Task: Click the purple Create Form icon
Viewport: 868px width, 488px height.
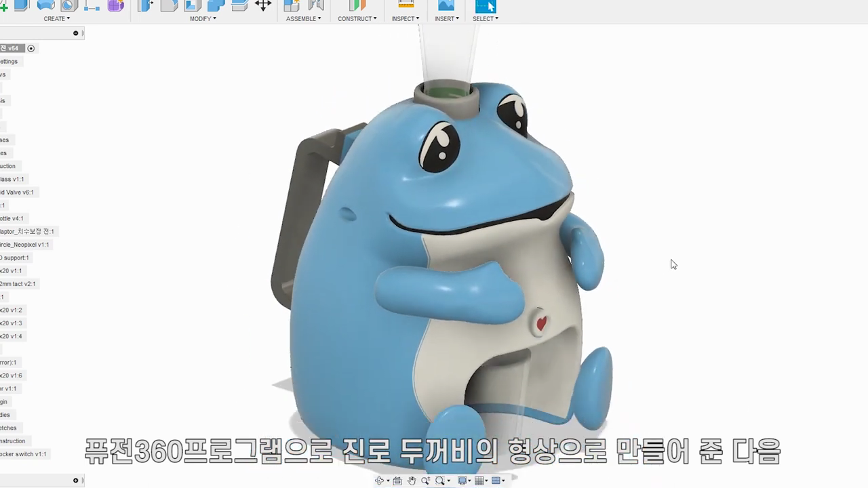Action: click(x=116, y=5)
